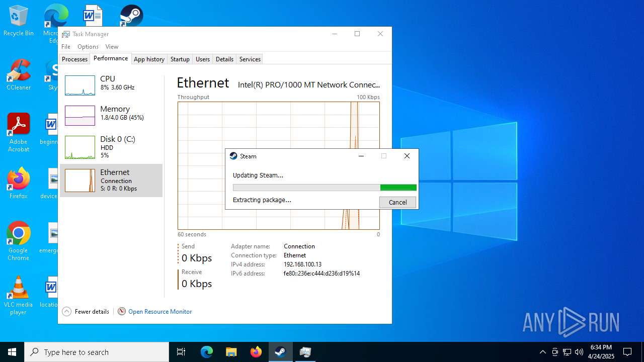The image size is (644, 362).
Task: Click the Resource Monitor icon
Action: tap(122, 312)
